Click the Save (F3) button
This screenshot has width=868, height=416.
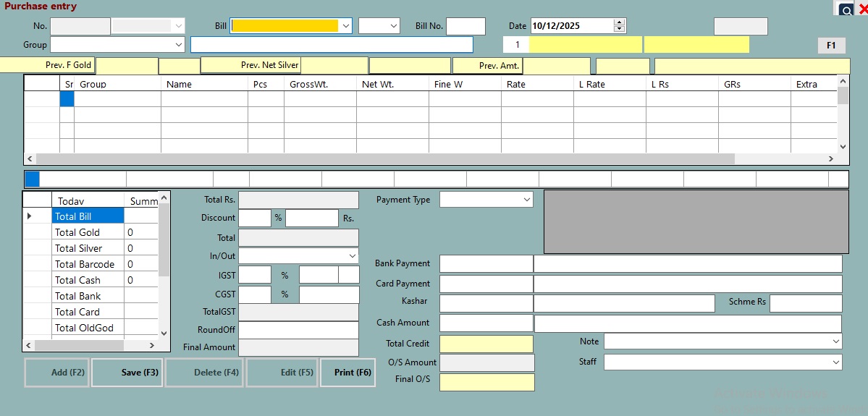127,373
